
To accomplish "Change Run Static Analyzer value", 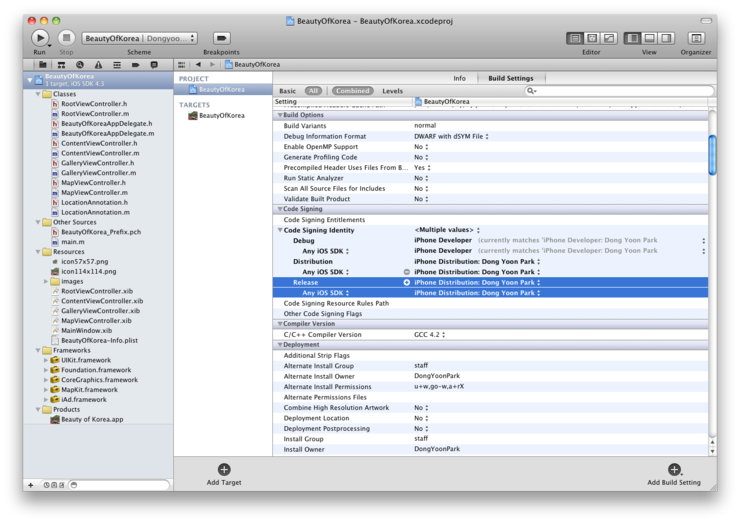I will [421, 178].
